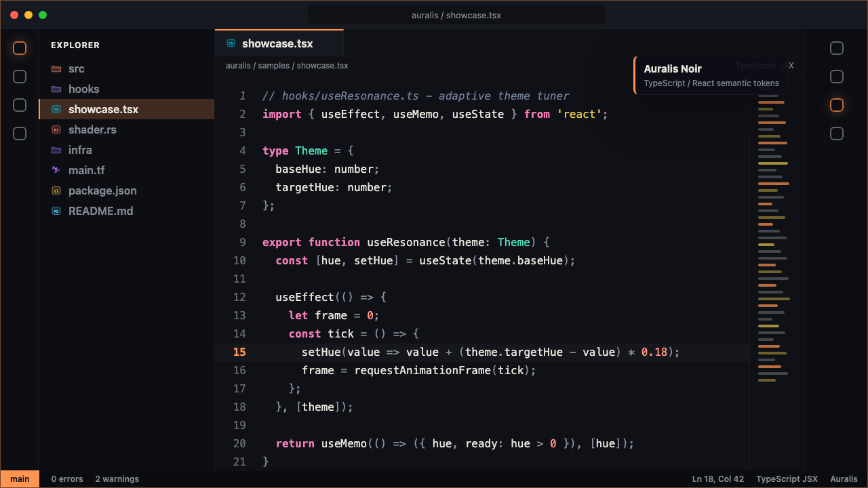Click the second icon in the left activity bar
This screenshot has width=868, height=488.
coord(20,77)
